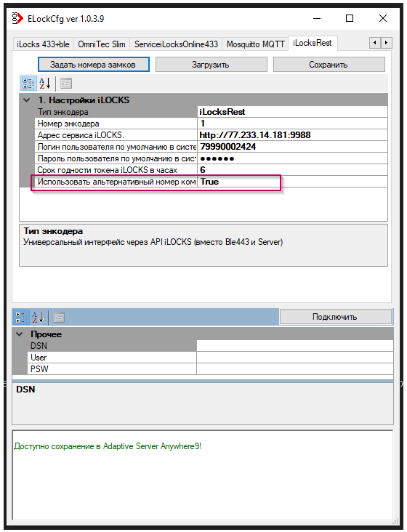Image resolution: width=407 pixels, height=532 pixels.
Task: Click Categorized view icon in lower property grid
Action: pos(21,318)
